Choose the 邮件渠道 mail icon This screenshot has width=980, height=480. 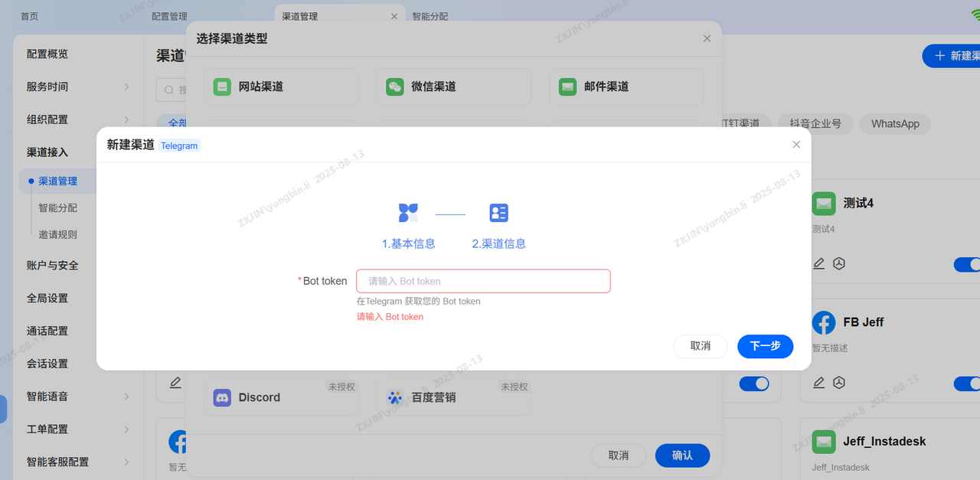[x=567, y=87]
